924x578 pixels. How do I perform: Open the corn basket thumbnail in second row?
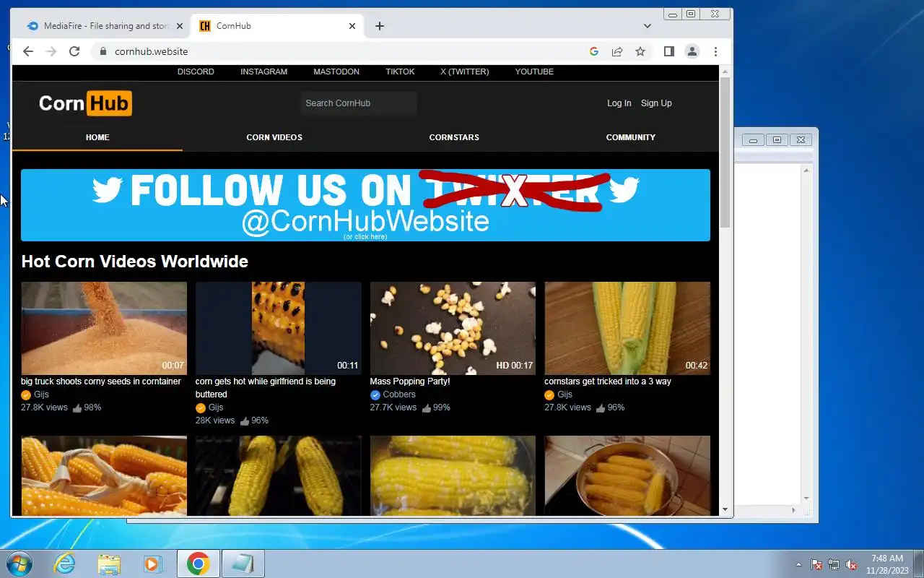point(104,475)
